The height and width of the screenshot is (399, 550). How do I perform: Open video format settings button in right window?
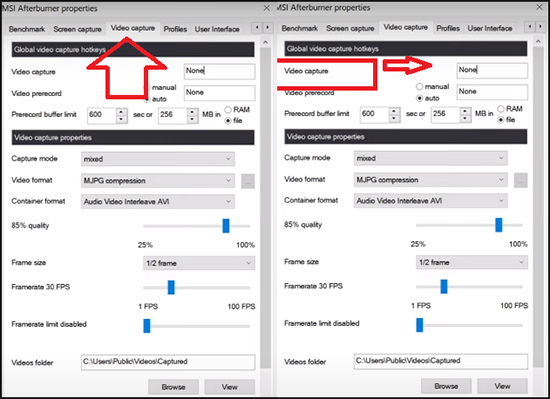[521, 180]
